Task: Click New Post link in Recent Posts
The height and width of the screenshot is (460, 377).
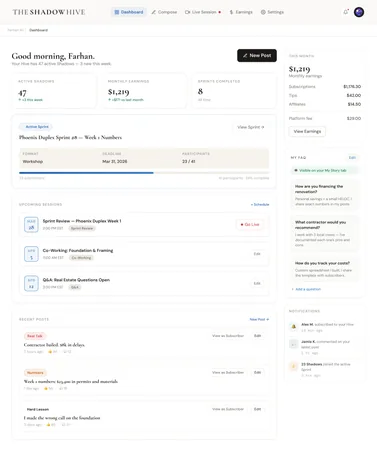Action: pos(259,319)
